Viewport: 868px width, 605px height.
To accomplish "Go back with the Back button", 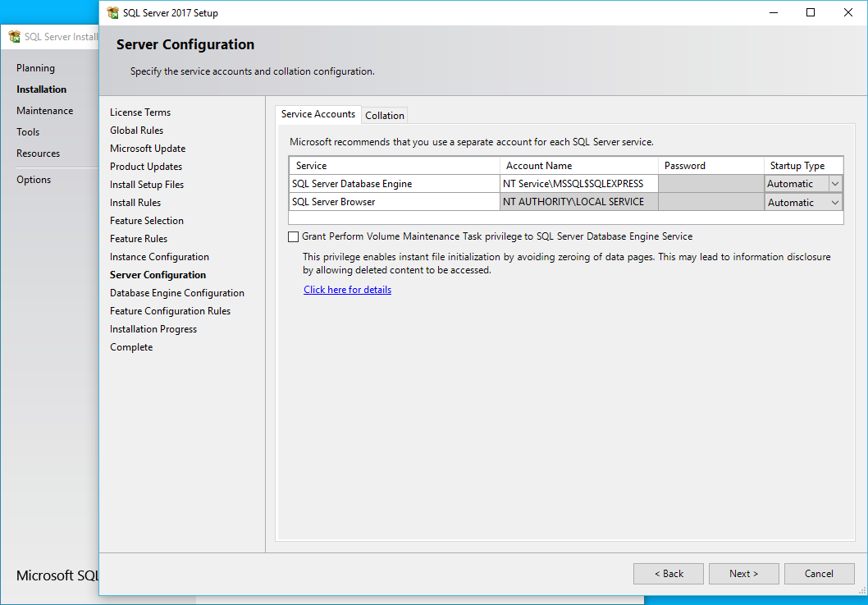I will [x=668, y=574].
